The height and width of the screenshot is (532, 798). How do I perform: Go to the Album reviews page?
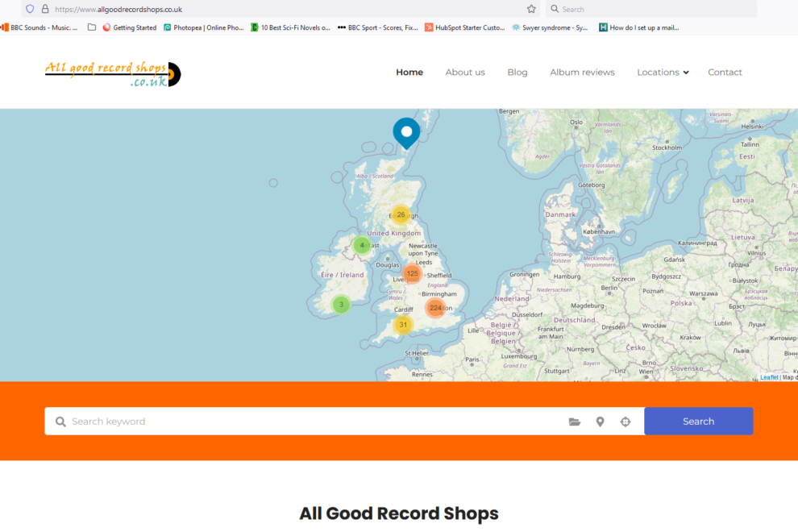tap(582, 73)
